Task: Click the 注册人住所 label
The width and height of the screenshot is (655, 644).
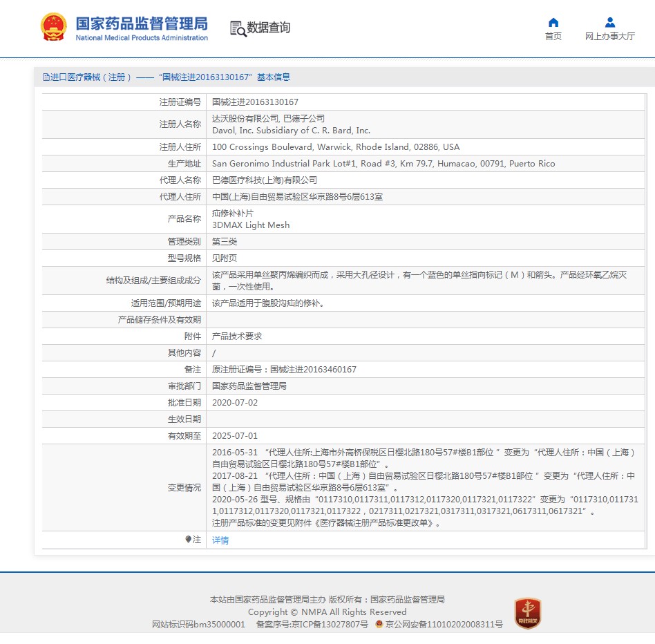Action: point(180,147)
